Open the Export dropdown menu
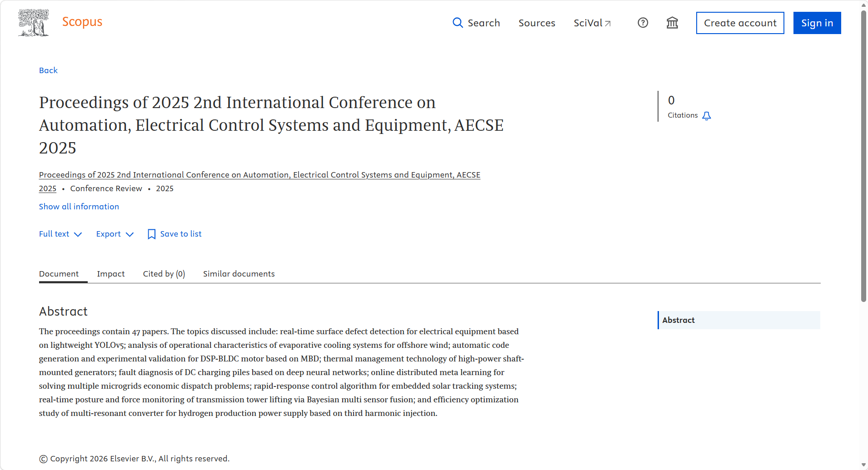This screenshot has width=868, height=470. click(x=115, y=234)
